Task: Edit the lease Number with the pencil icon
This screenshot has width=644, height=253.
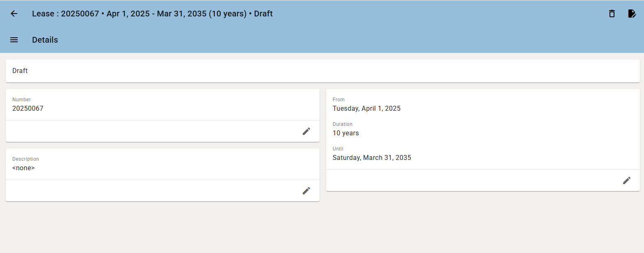Action: point(306,131)
